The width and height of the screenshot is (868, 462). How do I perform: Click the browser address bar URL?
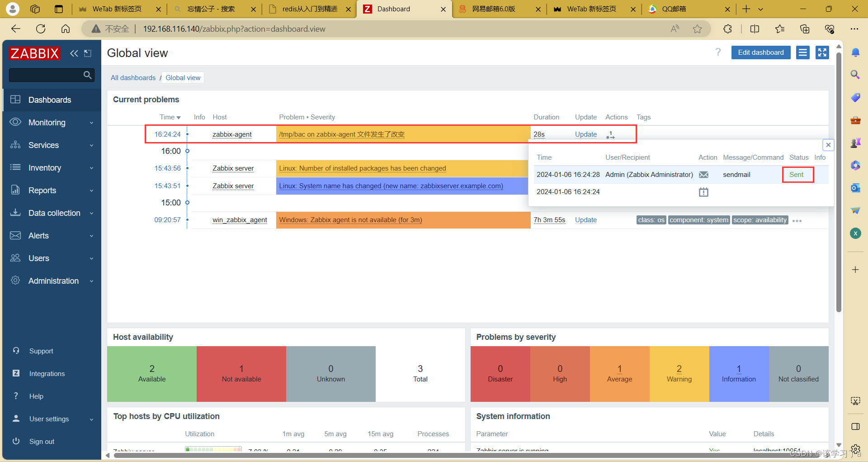(x=234, y=29)
